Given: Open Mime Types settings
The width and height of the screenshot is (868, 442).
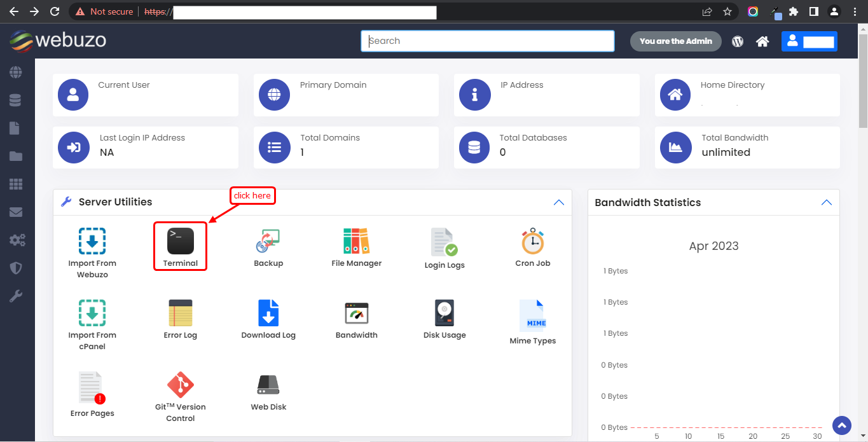Looking at the screenshot, I should [532, 316].
